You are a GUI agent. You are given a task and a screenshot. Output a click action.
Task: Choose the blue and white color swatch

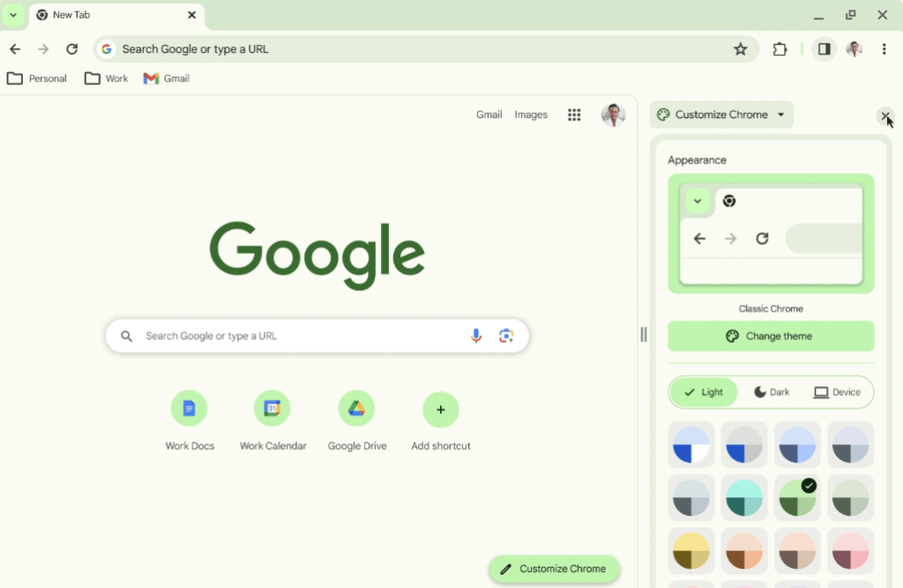(x=691, y=445)
